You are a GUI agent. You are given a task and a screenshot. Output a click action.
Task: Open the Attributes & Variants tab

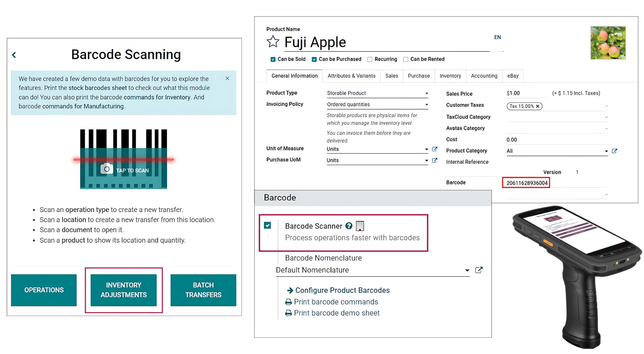tap(351, 76)
